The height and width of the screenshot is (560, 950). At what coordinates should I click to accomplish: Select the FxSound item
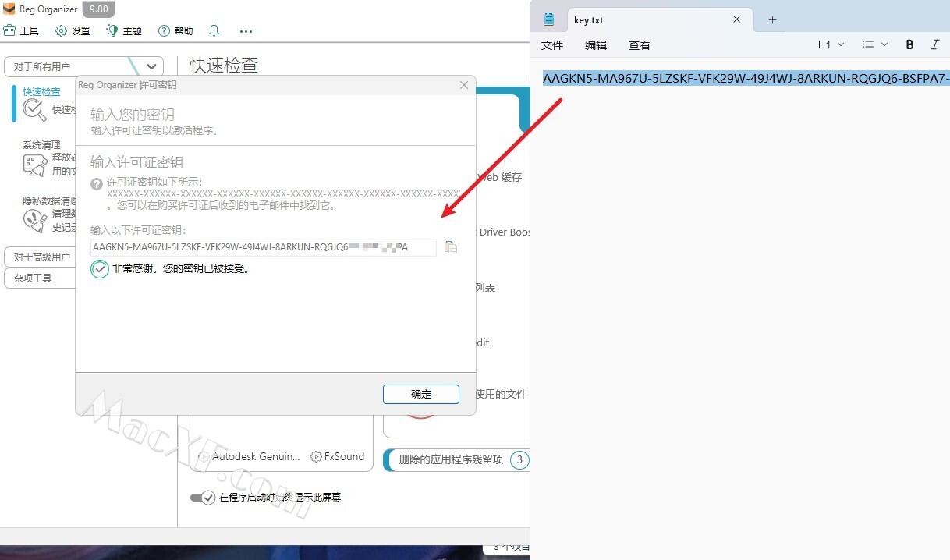[x=338, y=456]
